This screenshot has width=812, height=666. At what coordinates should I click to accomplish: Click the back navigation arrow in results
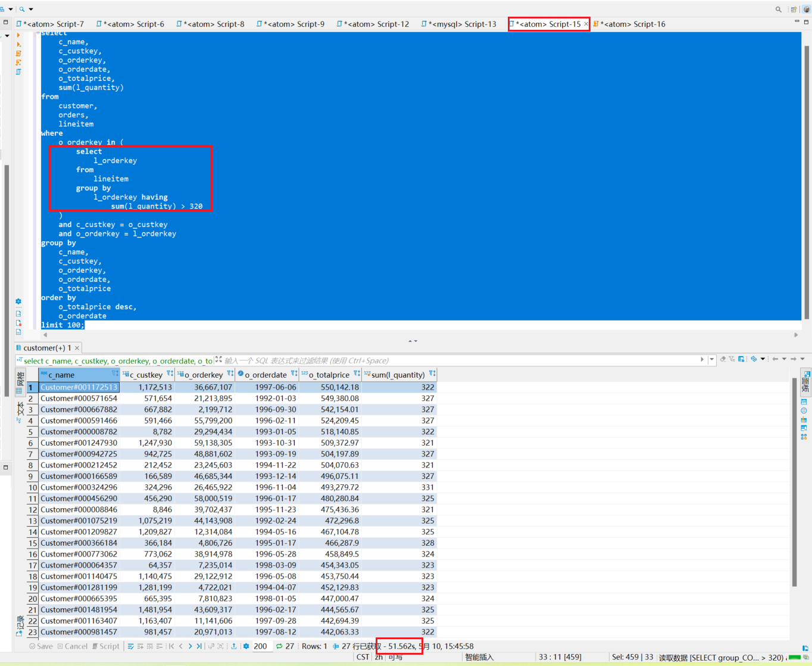point(775,359)
